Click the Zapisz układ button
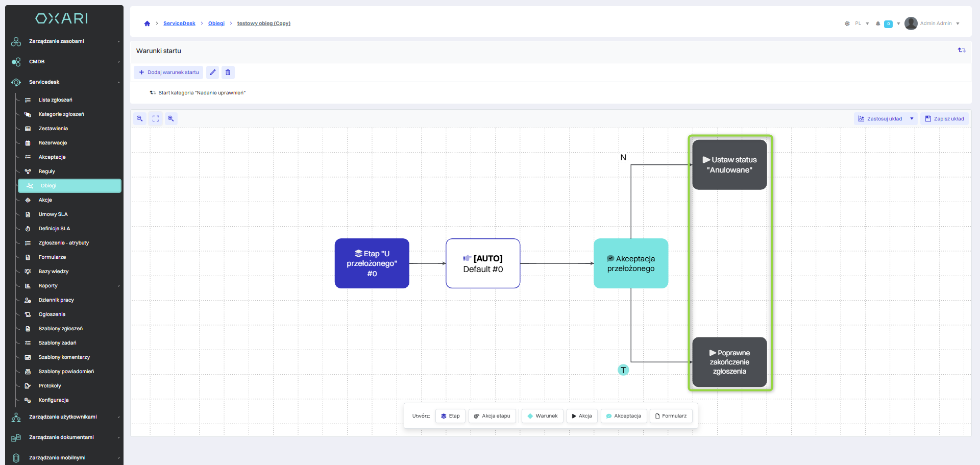Screen dimensions: 980x465 [x=944, y=119]
